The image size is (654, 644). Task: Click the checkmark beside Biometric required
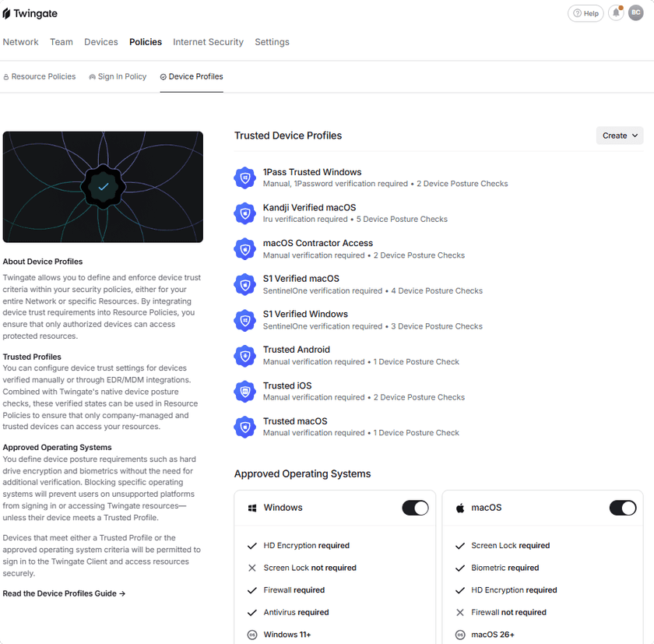point(460,568)
